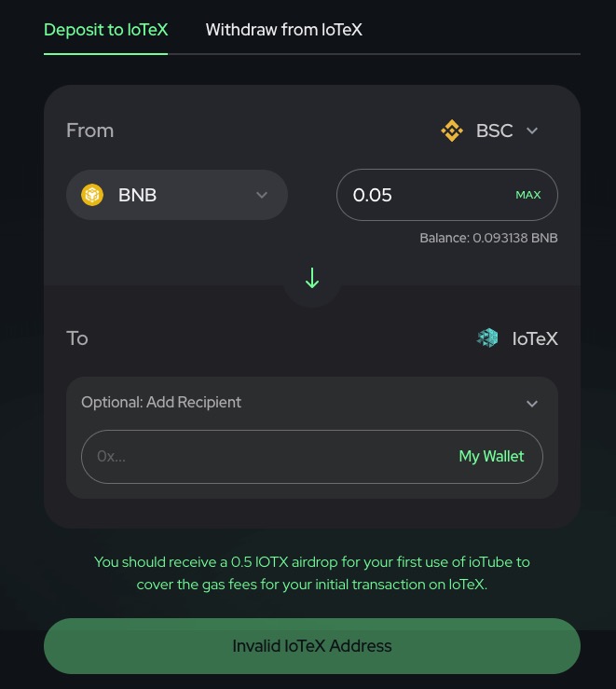Click the Balance 0.093138 BNB text
Viewport: 616px width, 689px height.
(488, 239)
